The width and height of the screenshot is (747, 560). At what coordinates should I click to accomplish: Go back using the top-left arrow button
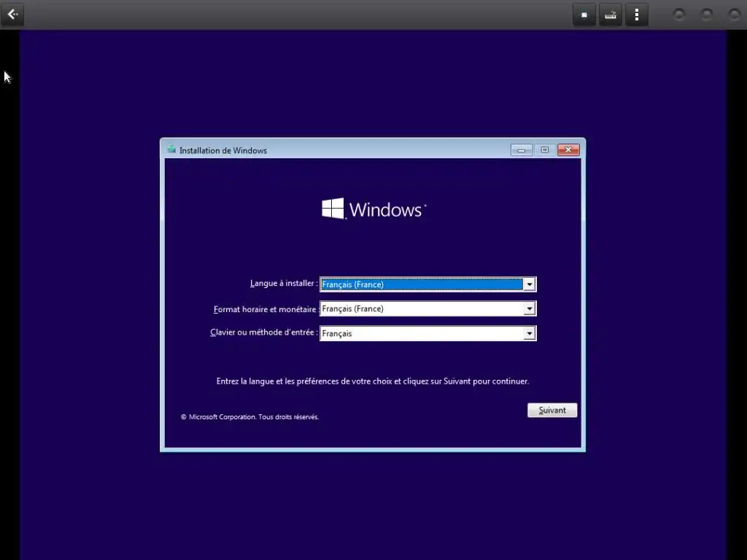click(x=12, y=15)
